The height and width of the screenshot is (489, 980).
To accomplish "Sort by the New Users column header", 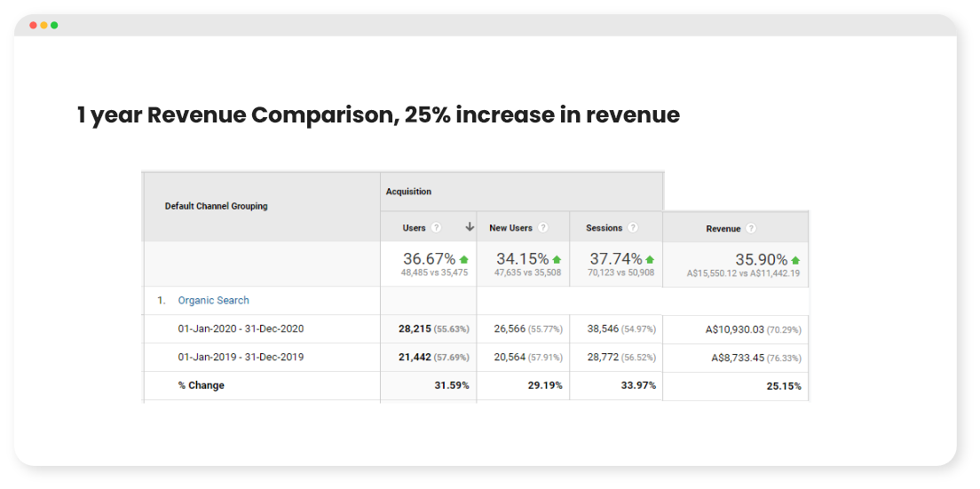I will 510,228.
